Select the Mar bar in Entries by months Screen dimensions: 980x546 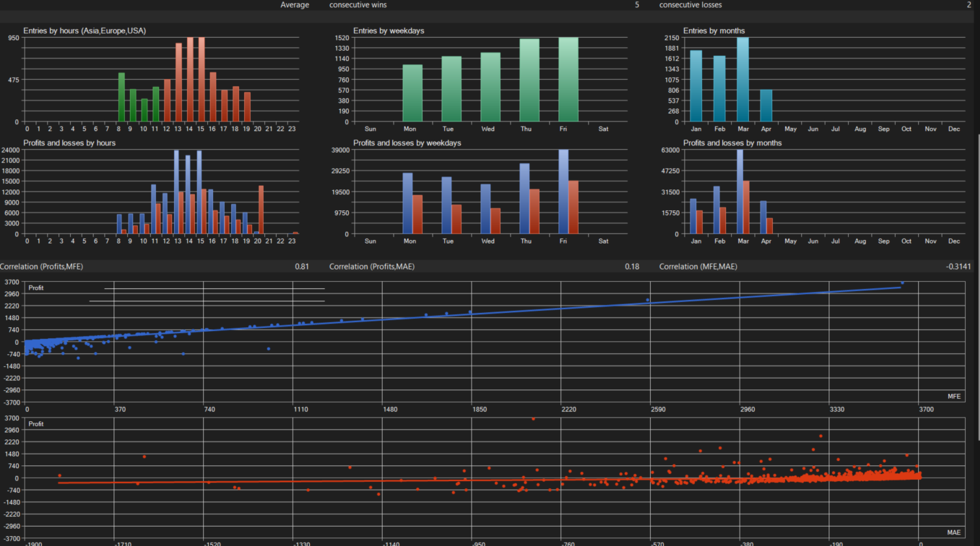pos(743,79)
